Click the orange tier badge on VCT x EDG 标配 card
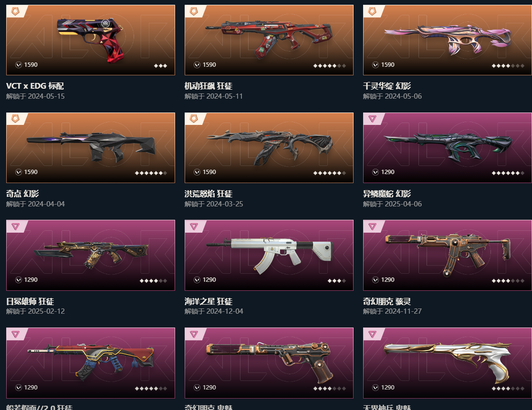532x410 pixels. 15,11
